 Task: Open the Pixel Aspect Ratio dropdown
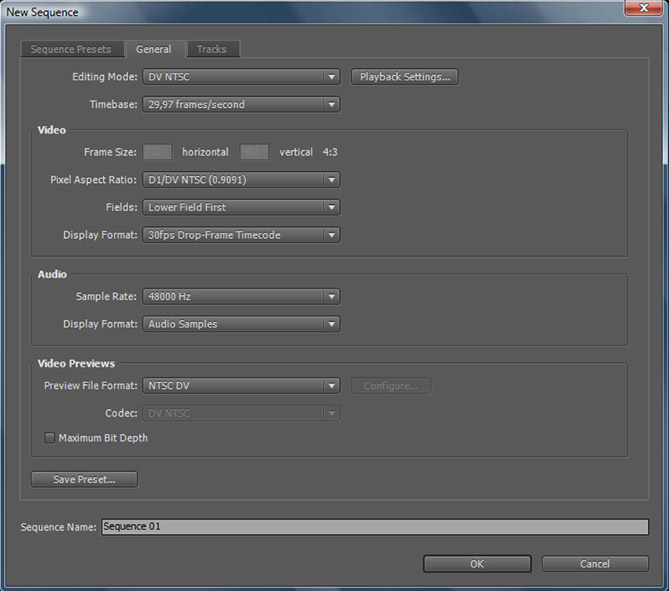[241, 180]
